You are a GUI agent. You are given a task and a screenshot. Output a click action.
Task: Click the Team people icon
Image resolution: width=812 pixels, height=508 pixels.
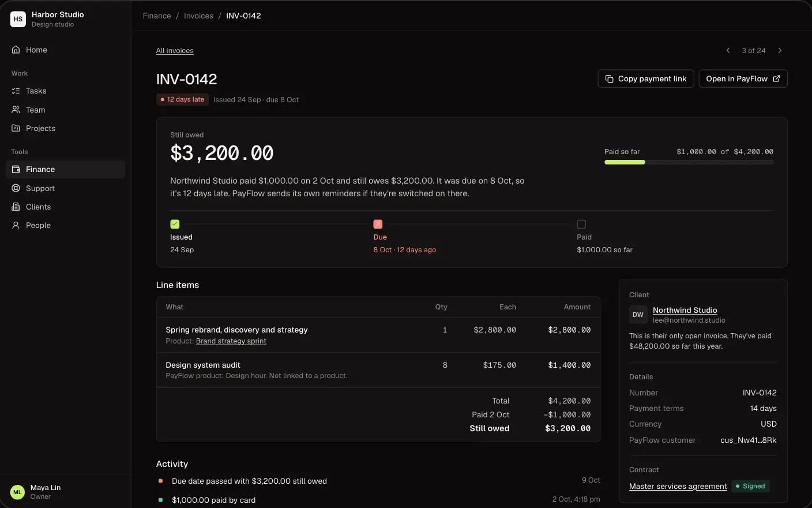[16, 110]
